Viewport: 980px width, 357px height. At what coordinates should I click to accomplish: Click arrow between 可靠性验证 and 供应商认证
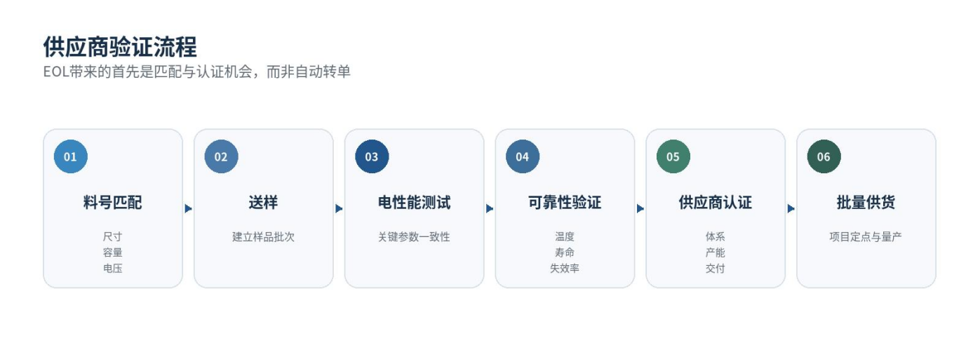[640, 208]
